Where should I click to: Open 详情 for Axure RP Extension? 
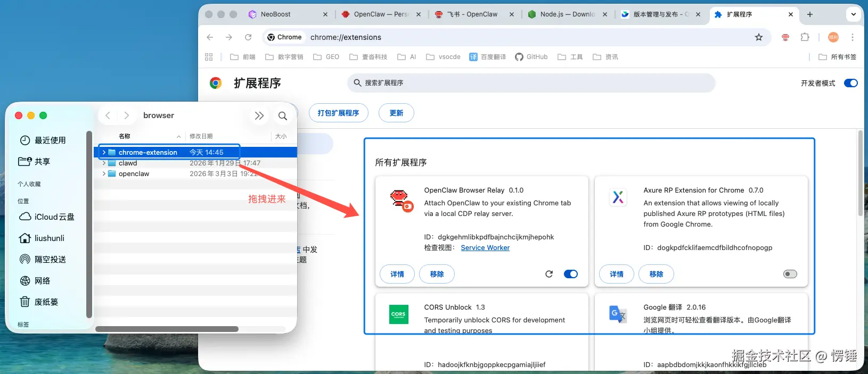(617, 274)
